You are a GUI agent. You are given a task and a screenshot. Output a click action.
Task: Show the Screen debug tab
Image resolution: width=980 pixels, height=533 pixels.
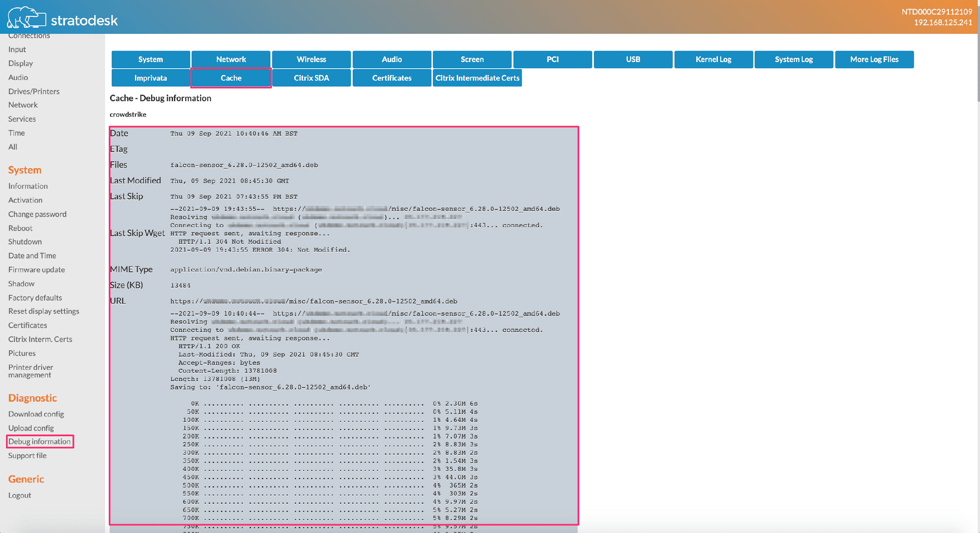[472, 59]
